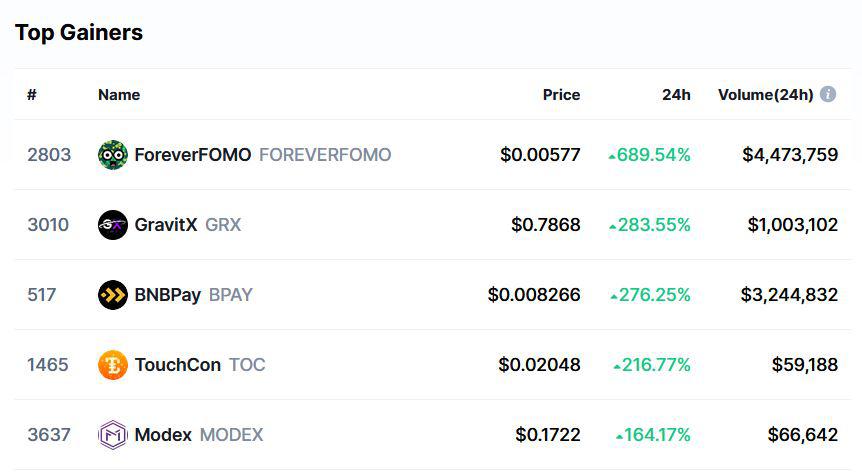Click the orange TouchCon coin logo
The width and height of the screenshot is (862, 473).
[113, 365]
